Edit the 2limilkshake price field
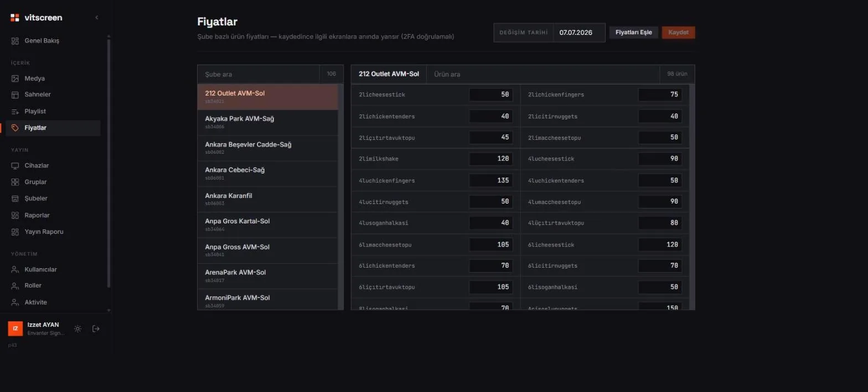The height and width of the screenshot is (392, 868). tap(491, 159)
